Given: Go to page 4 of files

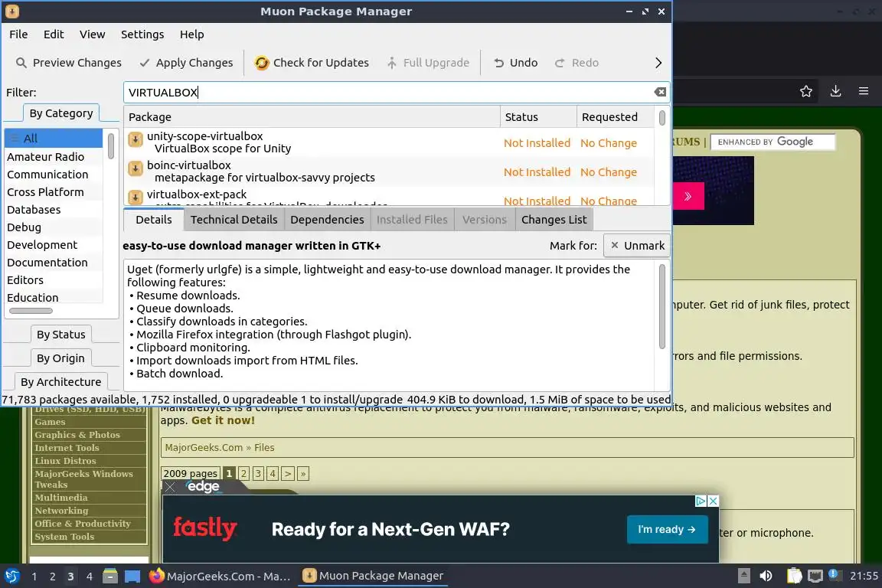Looking at the screenshot, I should point(273,474).
